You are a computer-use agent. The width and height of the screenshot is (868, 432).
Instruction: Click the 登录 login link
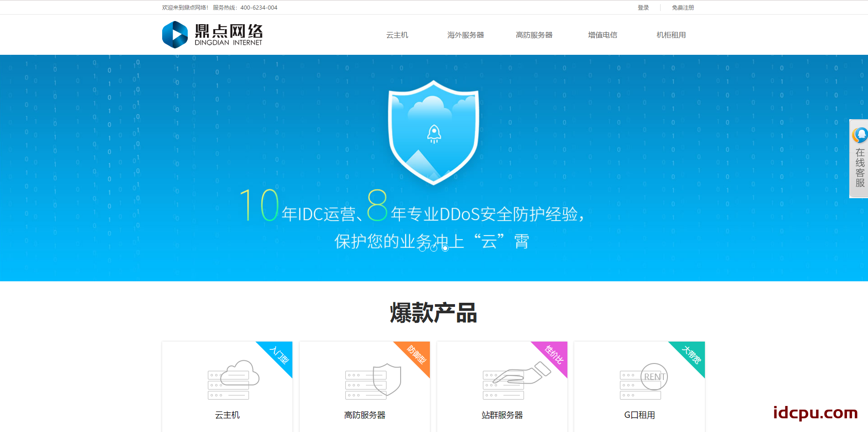[643, 8]
